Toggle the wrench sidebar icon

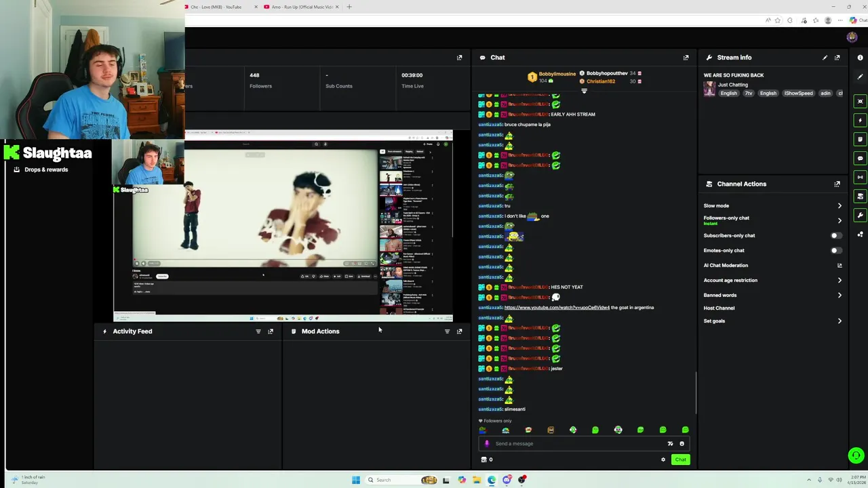[x=860, y=215]
